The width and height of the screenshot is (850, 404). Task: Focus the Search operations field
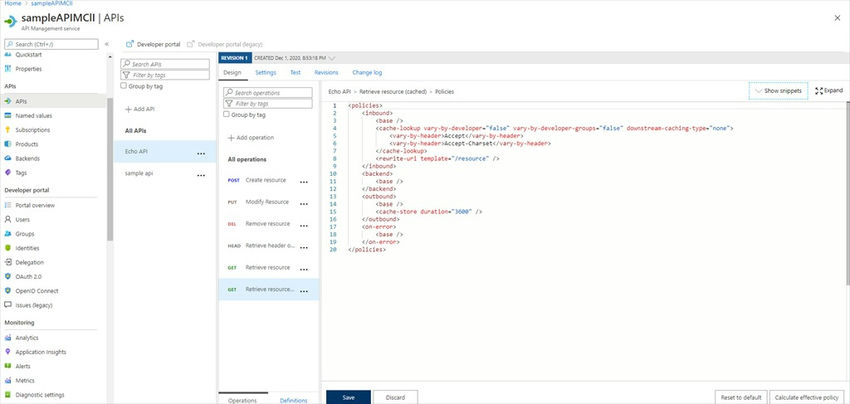pyautogui.click(x=268, y=93)
